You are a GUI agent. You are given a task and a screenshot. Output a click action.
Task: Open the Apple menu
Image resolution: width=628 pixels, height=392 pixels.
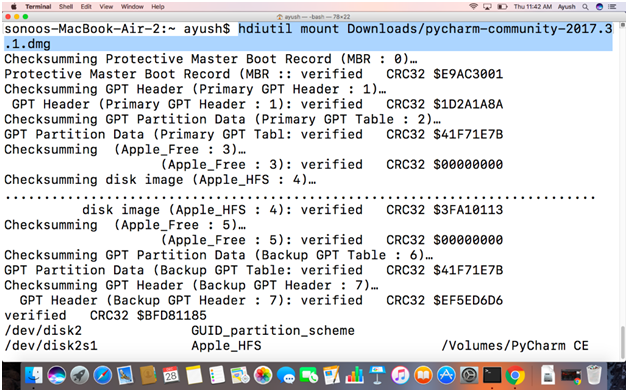[x=14, y=6]
